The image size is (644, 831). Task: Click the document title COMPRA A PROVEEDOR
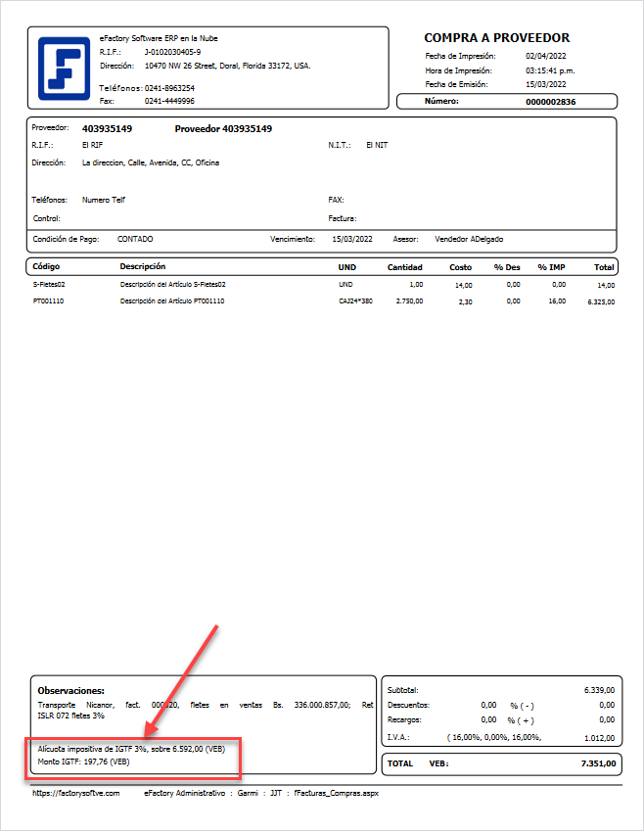click(496, 38)
